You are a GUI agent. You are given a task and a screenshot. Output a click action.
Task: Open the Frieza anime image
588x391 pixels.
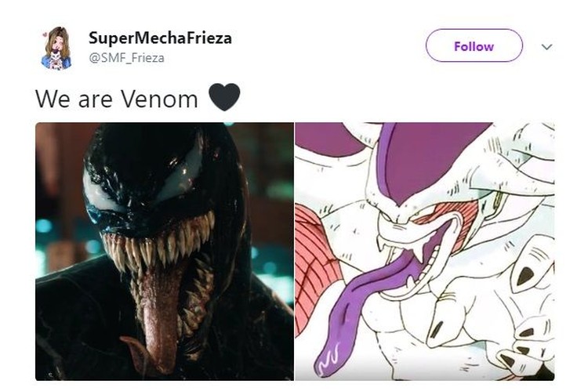tap(425, 252)
